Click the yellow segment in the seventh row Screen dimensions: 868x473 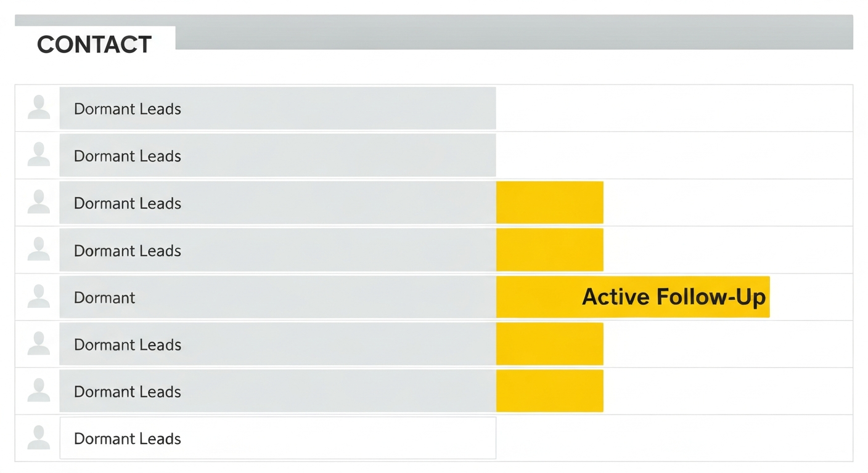pyautogui.click(x=550, y=391)
